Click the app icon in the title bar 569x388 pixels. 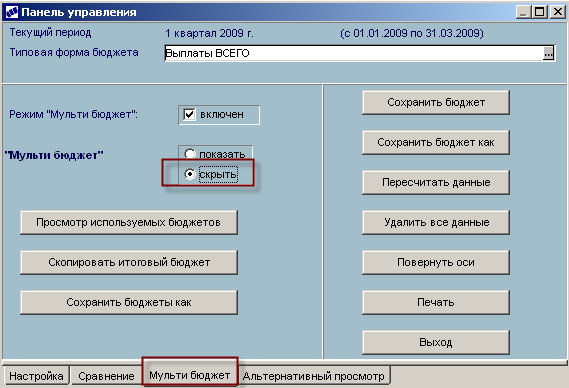coord(12,12)
